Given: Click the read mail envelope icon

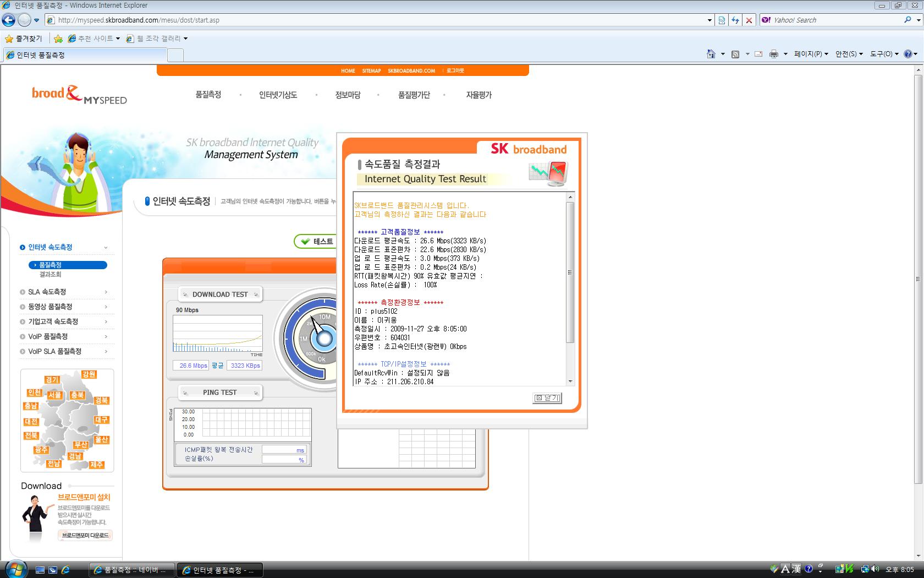Looking at the screenshot, I should pyautogui.click(x=758, y=54).
